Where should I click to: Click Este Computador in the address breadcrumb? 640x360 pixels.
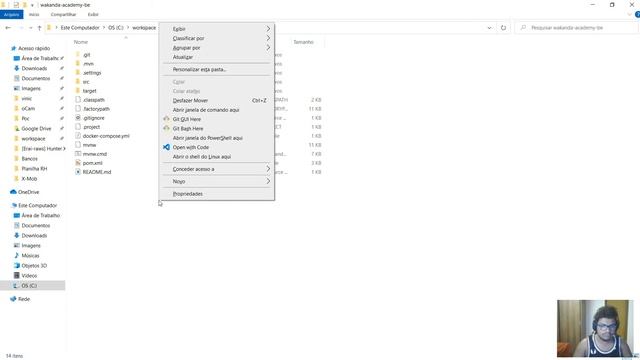[80, 28]
